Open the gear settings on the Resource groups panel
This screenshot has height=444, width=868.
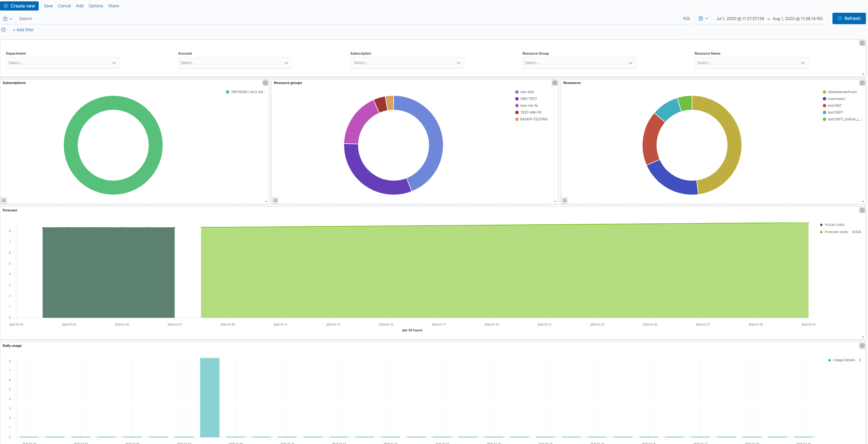pyautogui.click(x=555, y=83)
